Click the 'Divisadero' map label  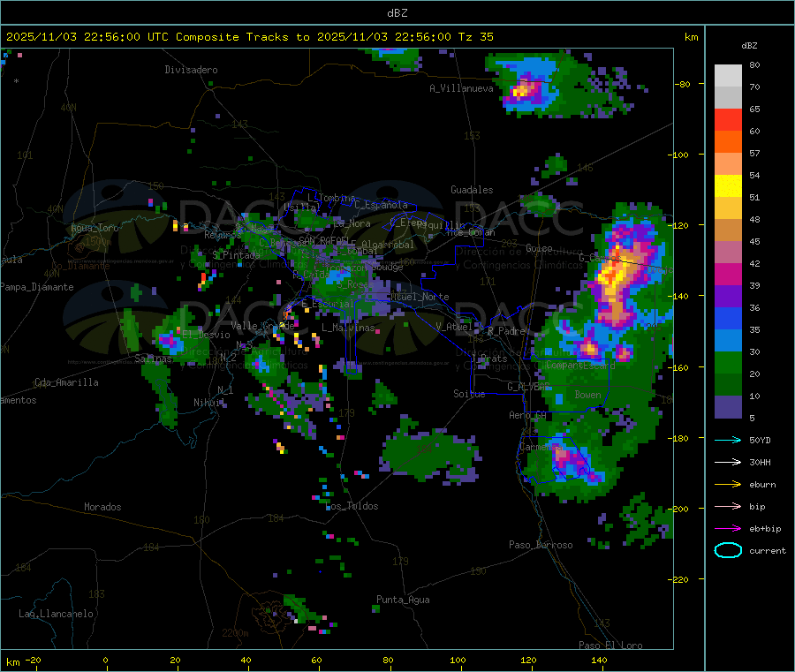[x=191, y=70]
